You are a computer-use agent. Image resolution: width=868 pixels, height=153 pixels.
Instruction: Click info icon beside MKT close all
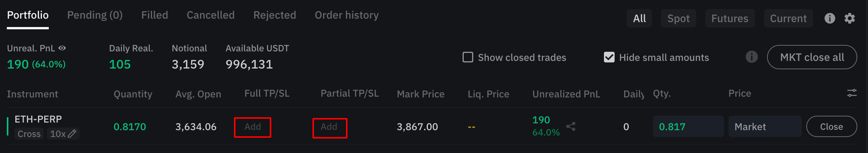click(x=751, y=57)
